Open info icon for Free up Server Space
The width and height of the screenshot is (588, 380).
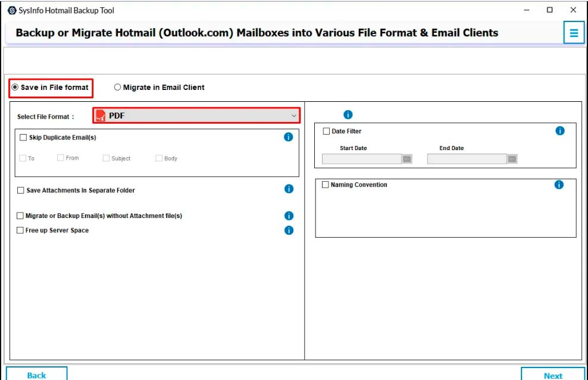pos(289,231)
